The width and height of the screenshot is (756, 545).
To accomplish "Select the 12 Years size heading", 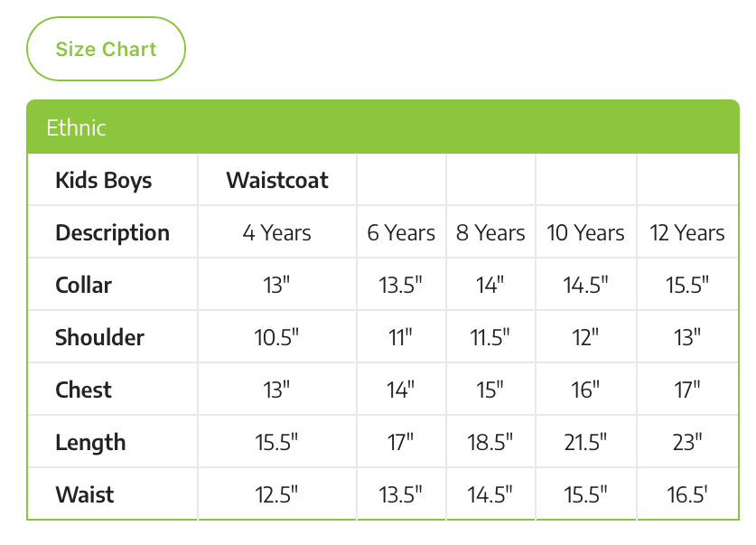I will tap(687, 232).
